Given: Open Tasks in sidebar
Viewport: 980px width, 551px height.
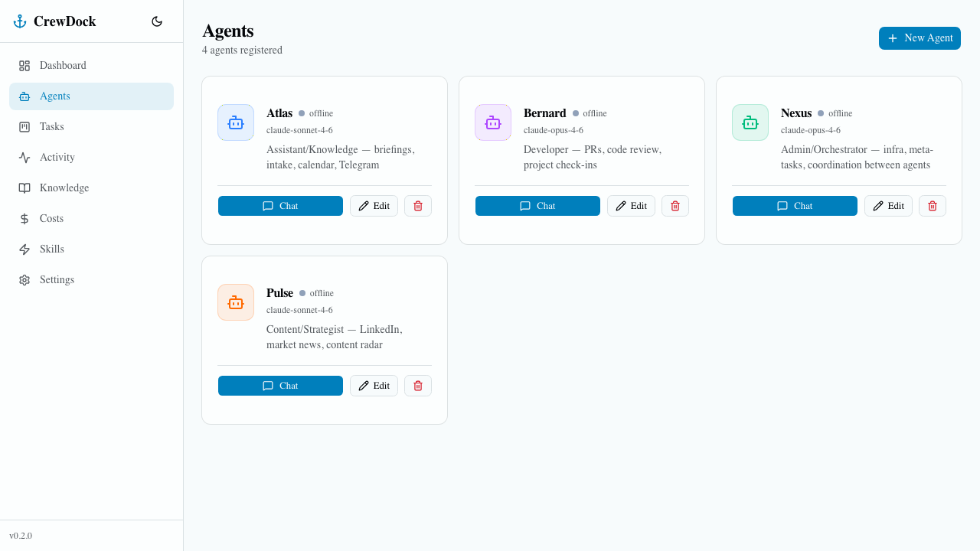Looking at the screenshot, I should (x=91, y=127).
